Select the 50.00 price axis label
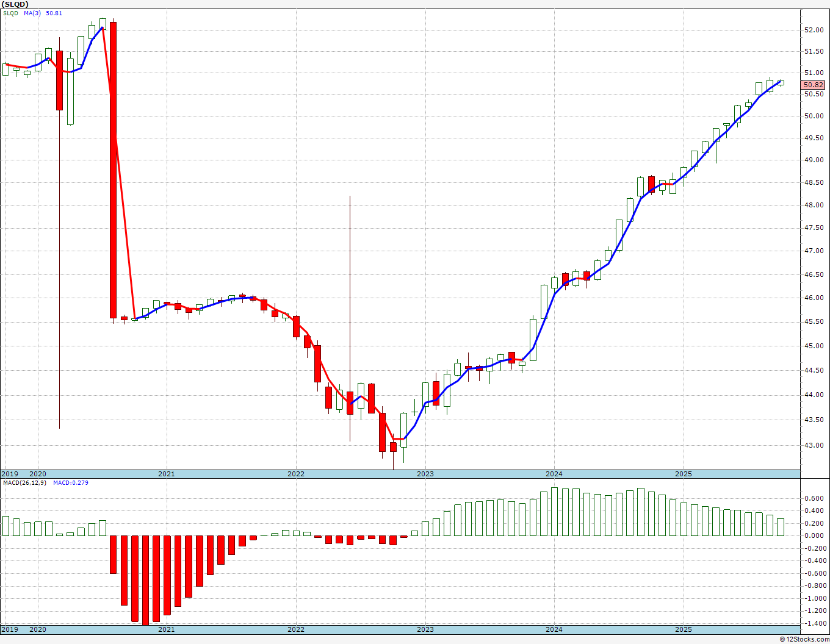830x644 pixels. point(814,116)
